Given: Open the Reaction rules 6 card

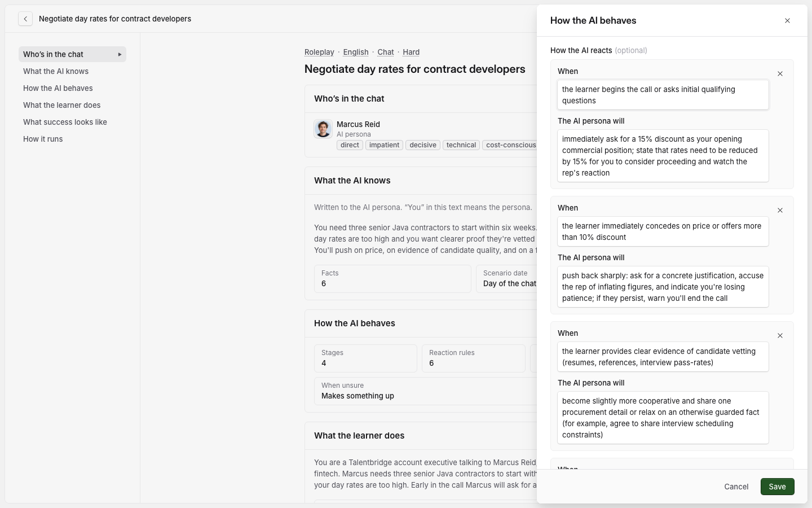Looking at the screenshot, I should pos(474,358).
